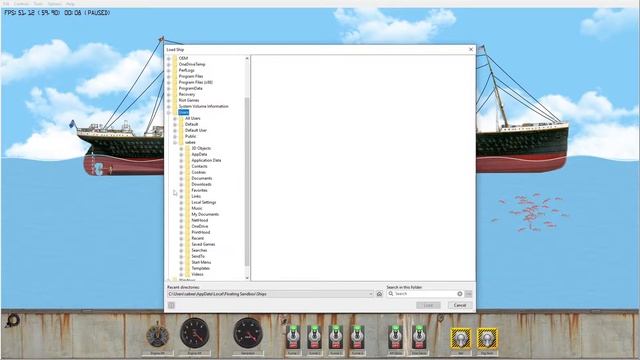This screenshot has width=640, height=360.
Task: Click the tree scrollbar up arrow
Action: pos(247,58)
